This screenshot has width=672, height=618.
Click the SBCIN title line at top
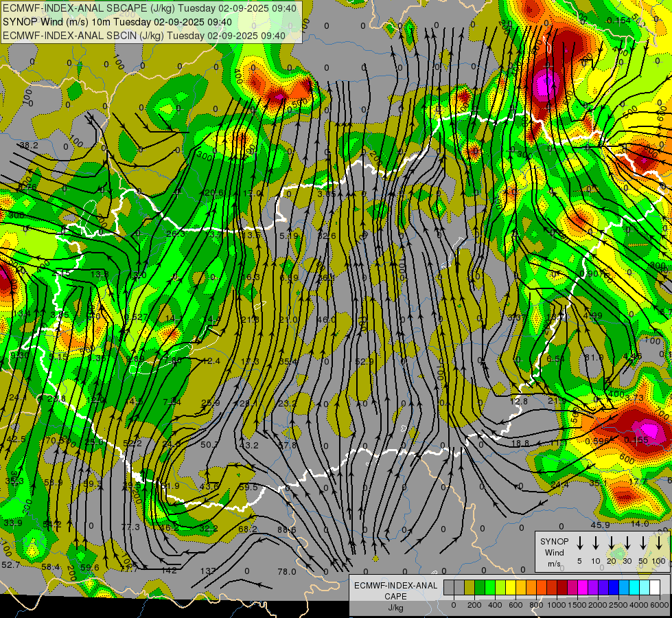[x=144, y=36]
